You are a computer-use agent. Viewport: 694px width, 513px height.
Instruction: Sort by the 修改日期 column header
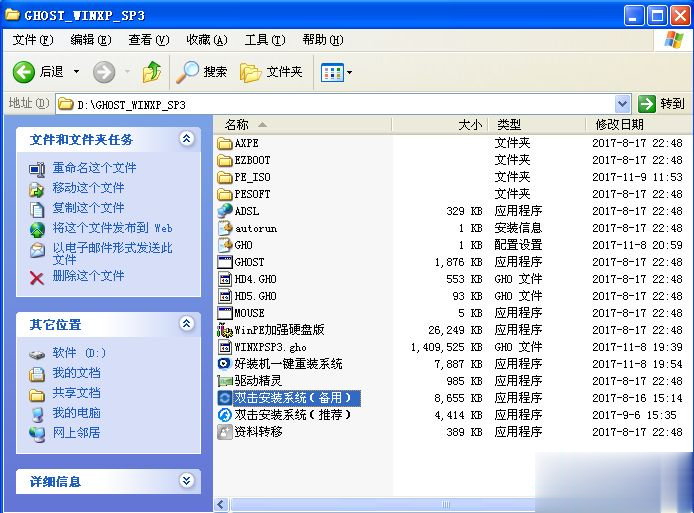[x=619, y=125]
